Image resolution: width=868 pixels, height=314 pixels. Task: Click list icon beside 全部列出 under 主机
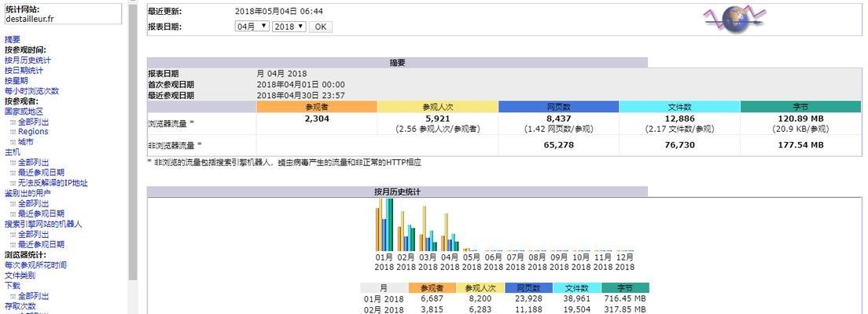tap(13, 162)
